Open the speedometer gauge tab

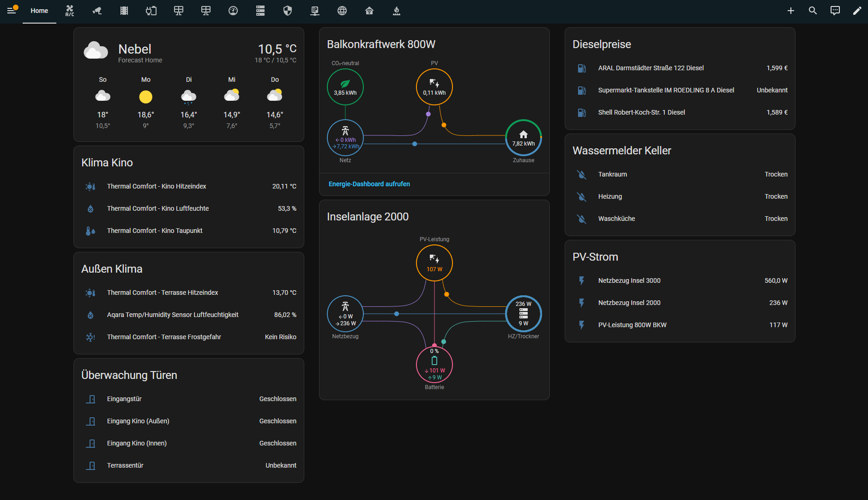[x=233, y=11]
